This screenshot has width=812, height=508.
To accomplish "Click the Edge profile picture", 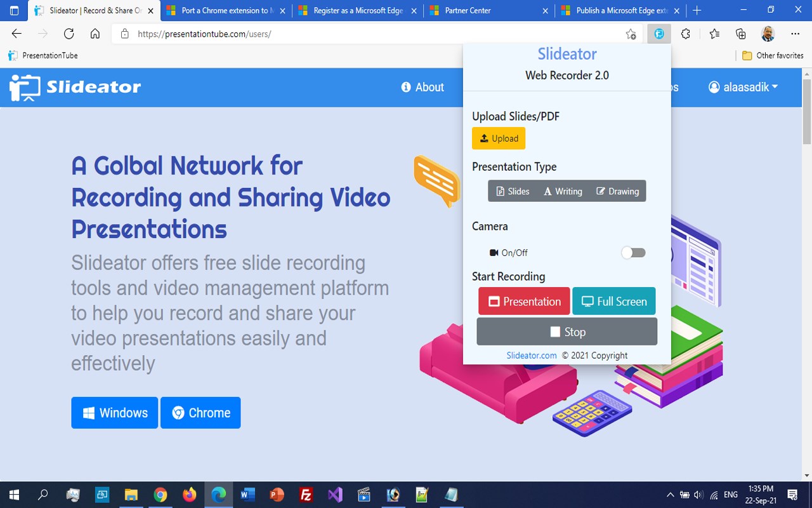I will (768, 34).
